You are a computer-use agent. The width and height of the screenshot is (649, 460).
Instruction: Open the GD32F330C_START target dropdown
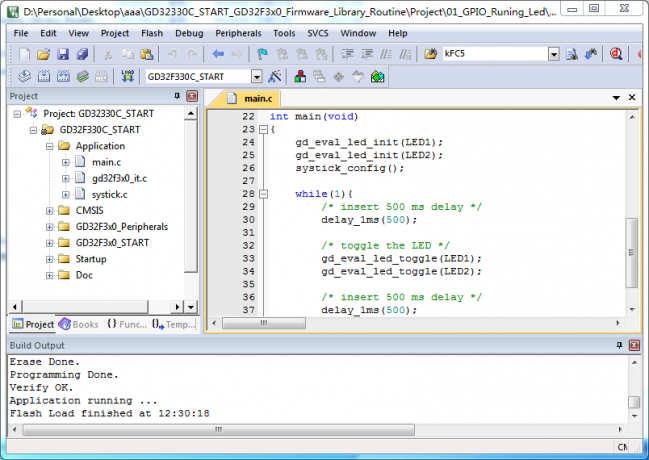click(256, 76)
